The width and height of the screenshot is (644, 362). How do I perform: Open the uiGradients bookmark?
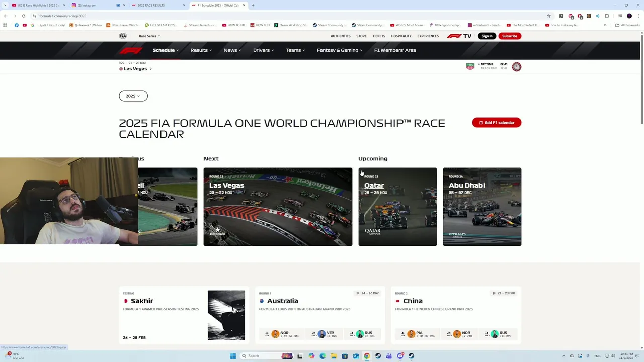click(x=485, y=25)
